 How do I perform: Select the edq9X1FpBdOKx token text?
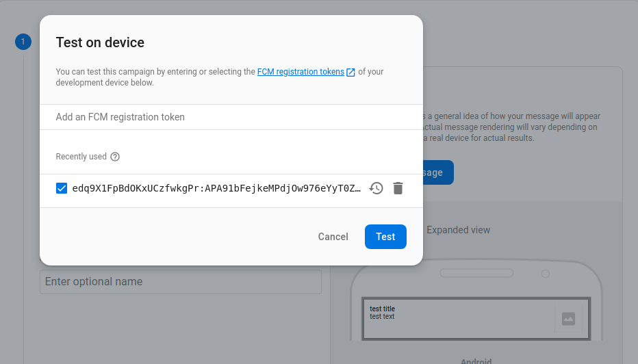(216, 188)
